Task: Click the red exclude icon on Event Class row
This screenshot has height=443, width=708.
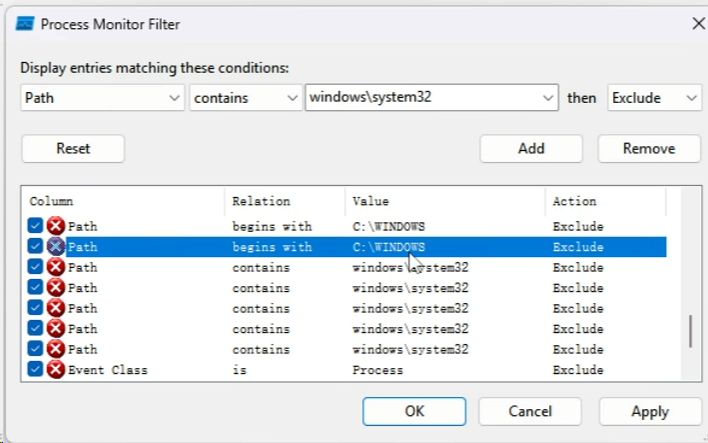Action: click(x=56, y=370)
